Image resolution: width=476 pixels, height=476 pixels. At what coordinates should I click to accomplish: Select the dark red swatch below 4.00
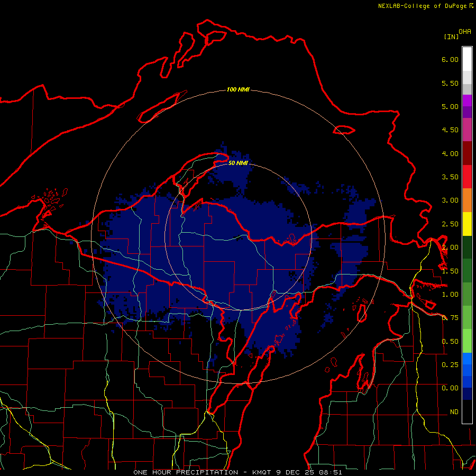point(467,153)
